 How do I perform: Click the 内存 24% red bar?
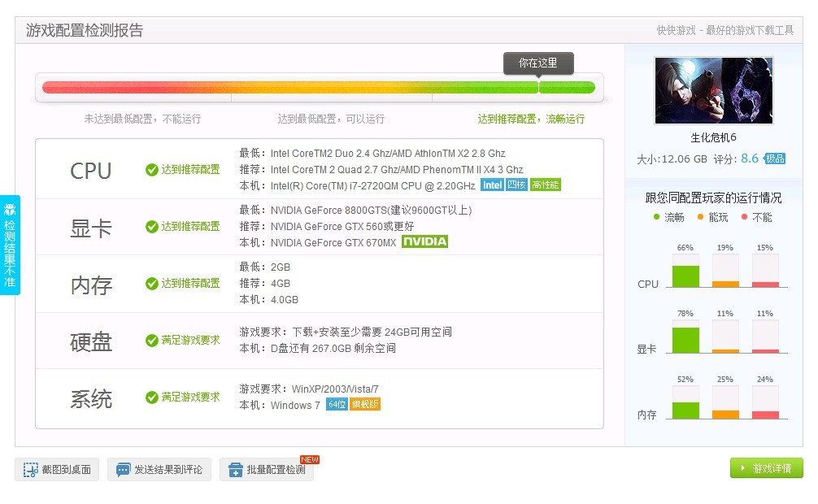pos(765,415)
